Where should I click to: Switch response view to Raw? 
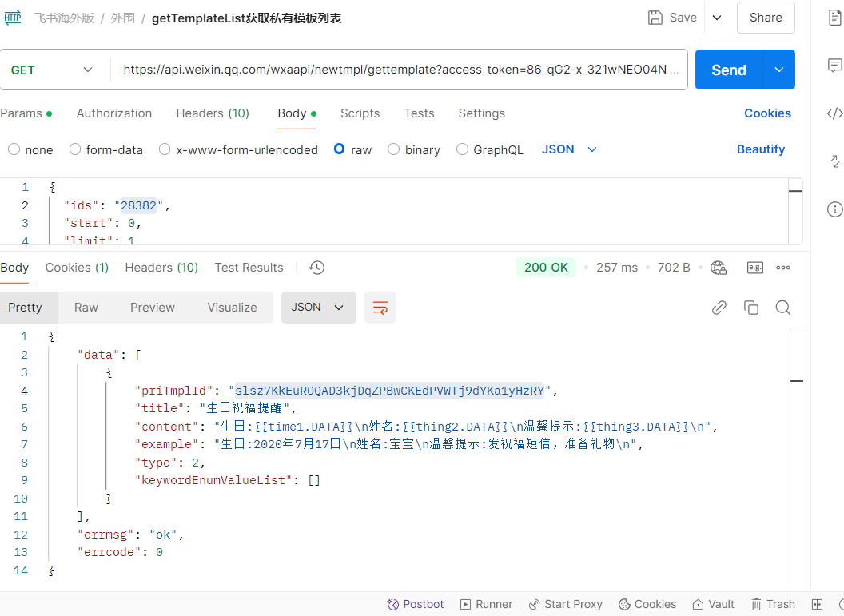(86, 308)
